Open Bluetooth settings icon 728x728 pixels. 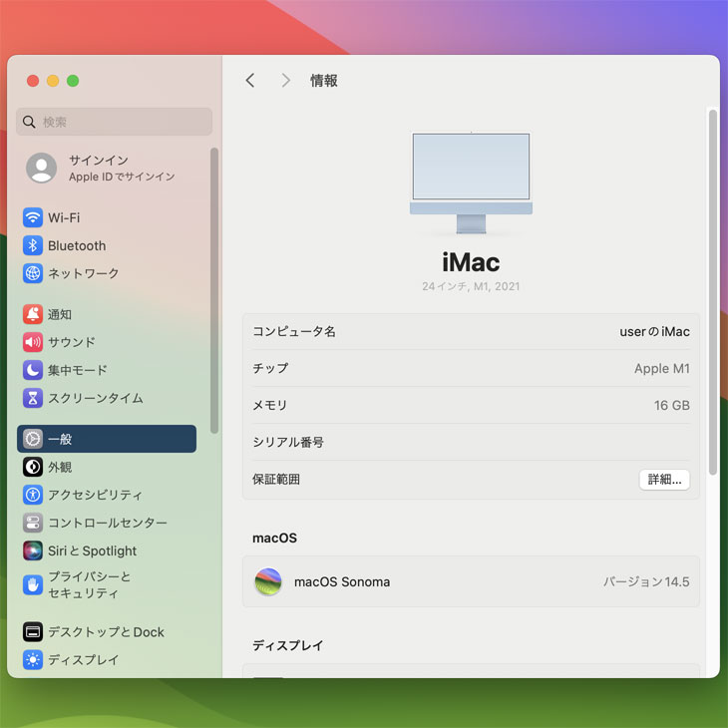(33, 245)
